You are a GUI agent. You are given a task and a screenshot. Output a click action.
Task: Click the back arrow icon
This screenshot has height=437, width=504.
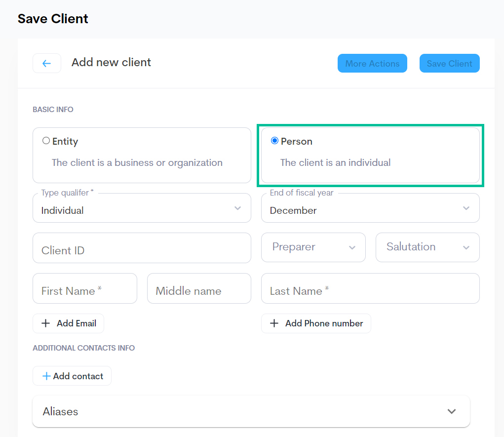[x=46, y=63]
